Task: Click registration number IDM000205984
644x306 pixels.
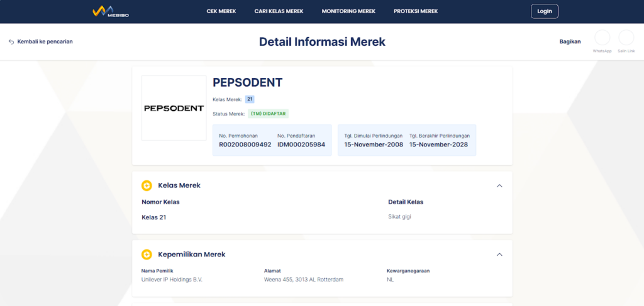Action: [x=301, y=145]
